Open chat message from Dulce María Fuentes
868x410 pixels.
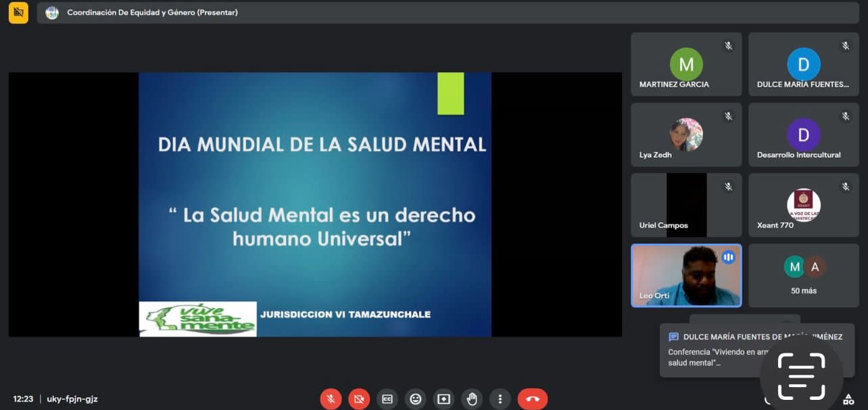[x=717, y=351]
